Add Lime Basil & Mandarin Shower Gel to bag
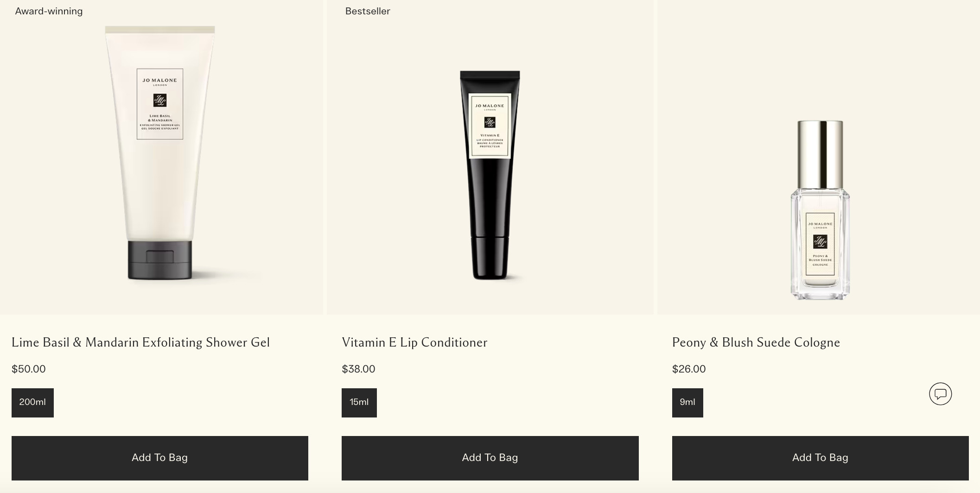Viewport: 980px width, 493px height. [160, 458]
